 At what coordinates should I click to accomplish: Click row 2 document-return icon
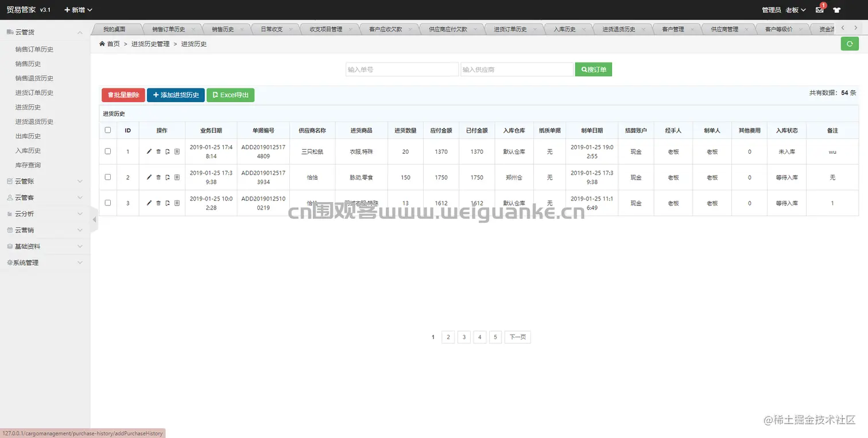168,177
